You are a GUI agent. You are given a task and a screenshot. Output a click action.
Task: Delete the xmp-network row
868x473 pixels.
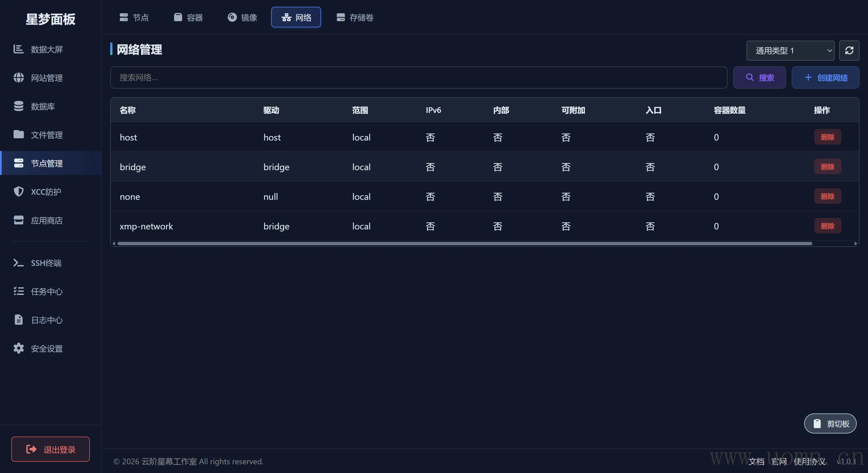click(827, 226)
